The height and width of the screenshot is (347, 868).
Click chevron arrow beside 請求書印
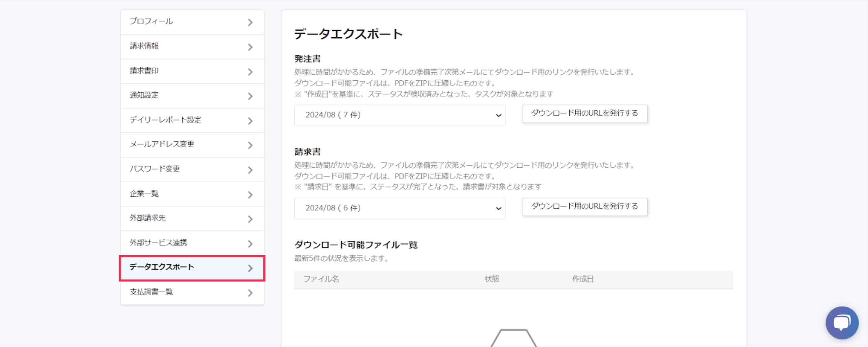250,72
